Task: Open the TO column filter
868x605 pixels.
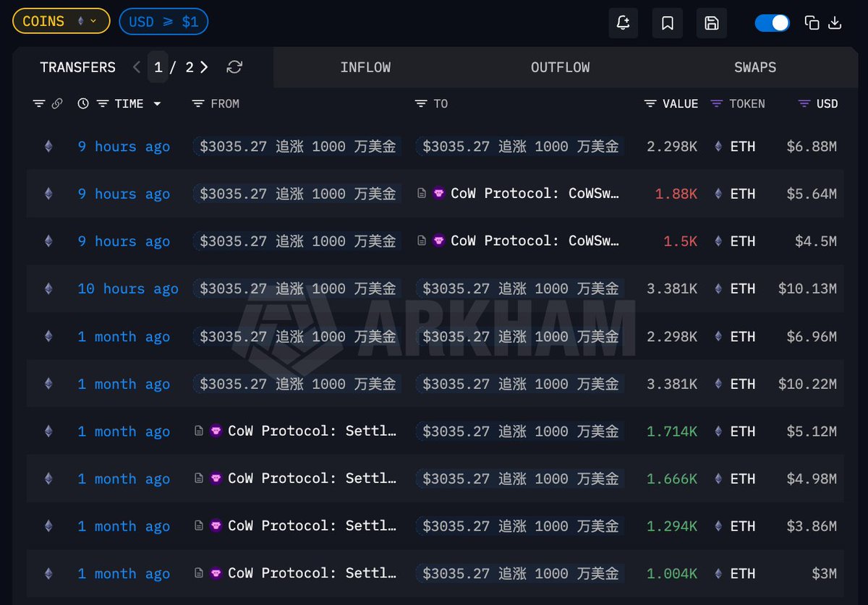Action: (x=421, y=104)
